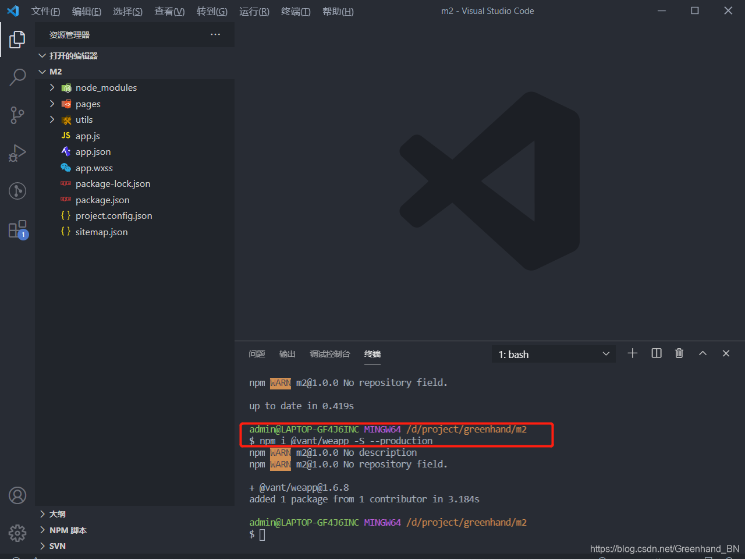Open app.json file
This screenshot has height=560, width=745.
[93, 151]
